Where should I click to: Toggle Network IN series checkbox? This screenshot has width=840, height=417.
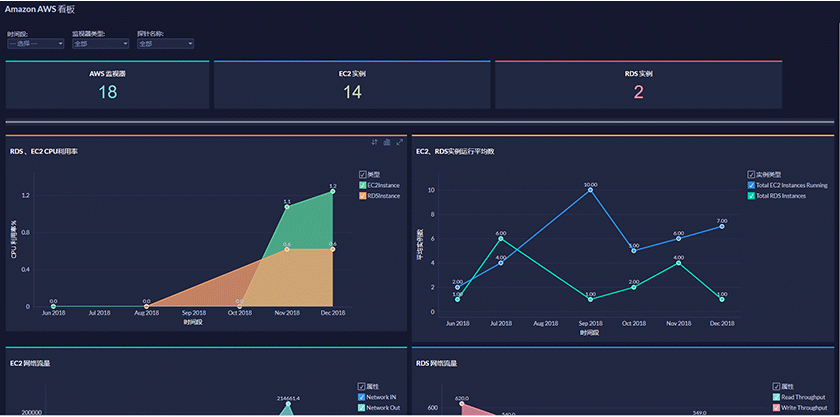point(361,397)
